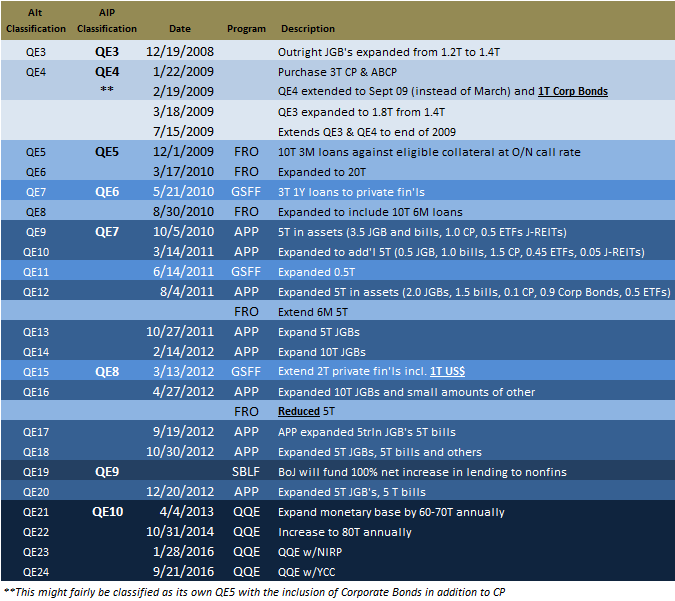The image size is (675, 601).
Task: Click the "Alt Classification" column header
Action: [x=36, y=21]
